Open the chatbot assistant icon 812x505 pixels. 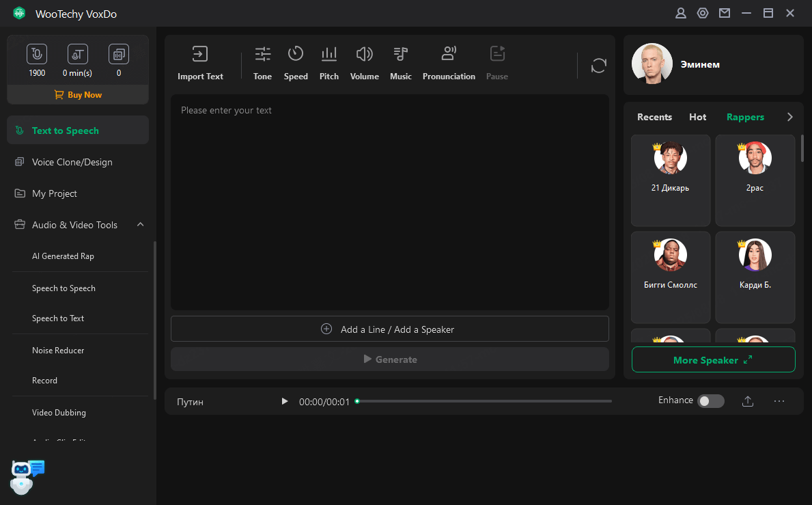[x=27, y=477]
